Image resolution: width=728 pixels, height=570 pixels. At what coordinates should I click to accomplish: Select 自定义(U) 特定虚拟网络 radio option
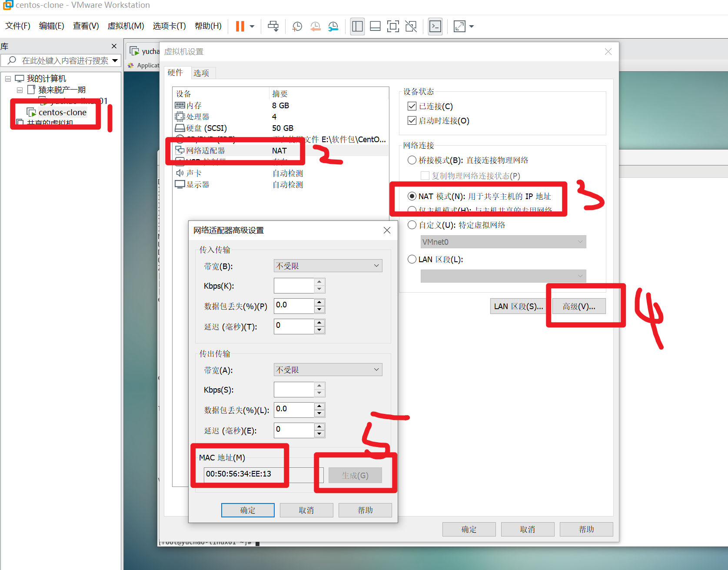(412, 225)
